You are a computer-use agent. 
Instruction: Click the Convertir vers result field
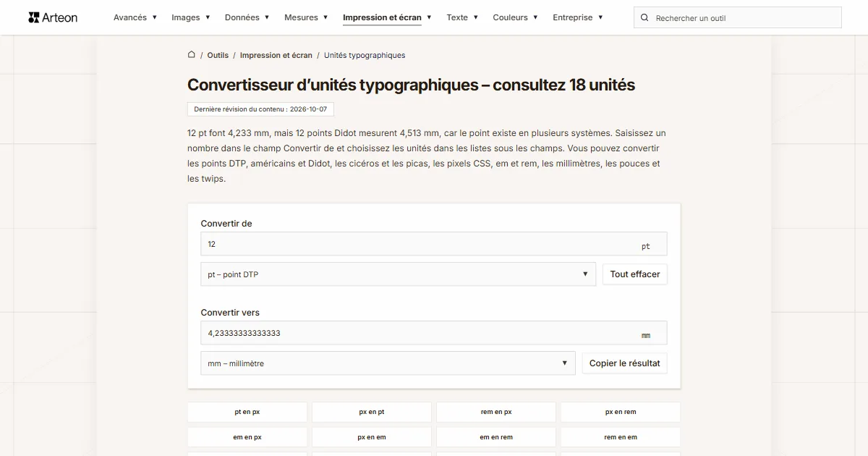click(x=434, y=333)
